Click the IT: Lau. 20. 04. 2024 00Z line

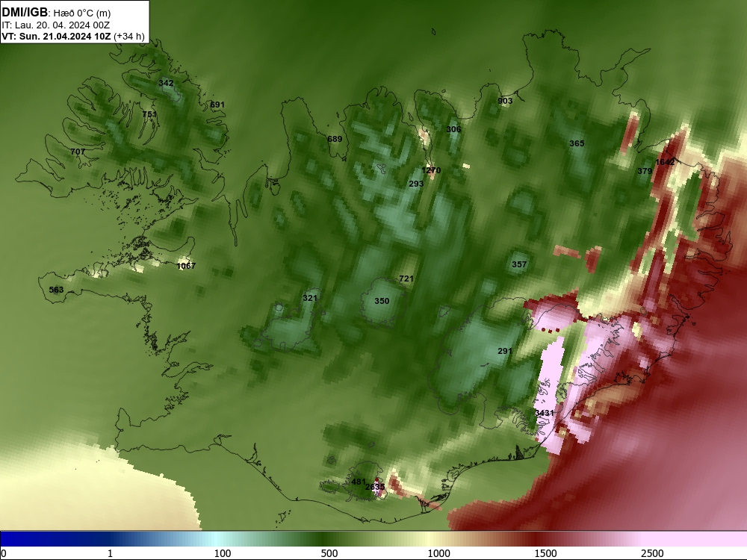(56, 25)
